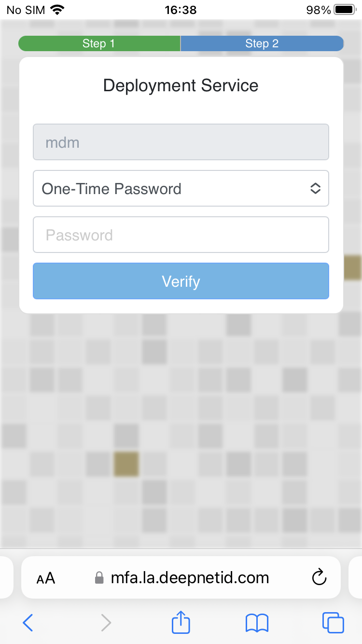This screenshot has height=644, width=362.
Task: Tap the greyed-out forward arrow
Action: click(x=106, y=623)
